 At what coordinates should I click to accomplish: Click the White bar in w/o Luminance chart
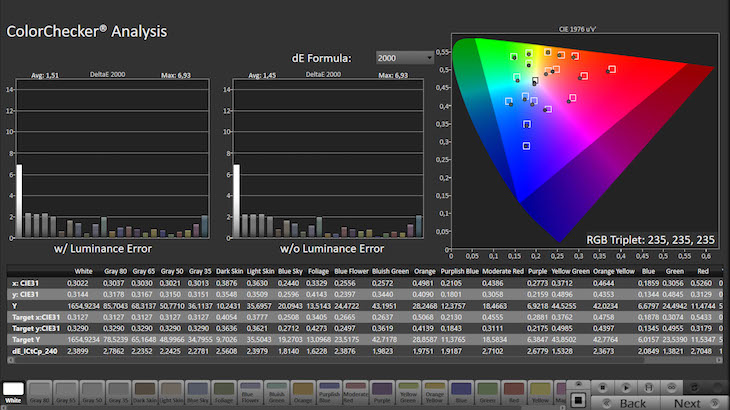tap(237, 201)
